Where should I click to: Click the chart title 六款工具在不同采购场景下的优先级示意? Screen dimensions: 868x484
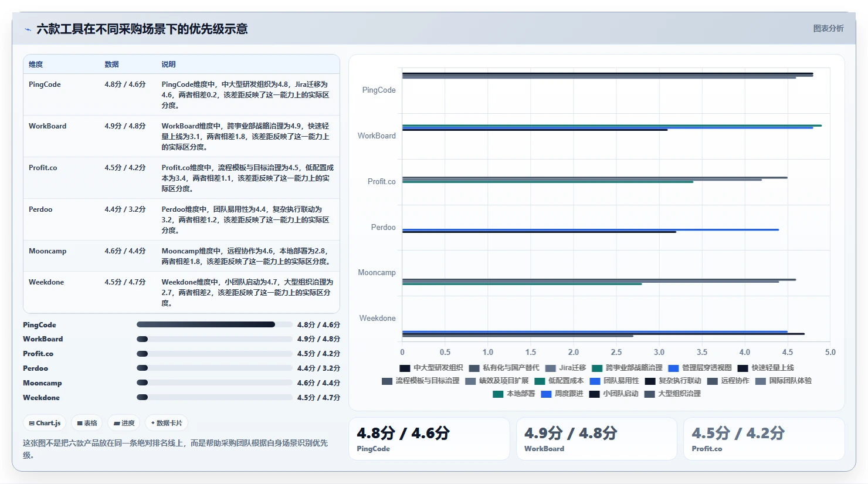[x=142, y=29]
